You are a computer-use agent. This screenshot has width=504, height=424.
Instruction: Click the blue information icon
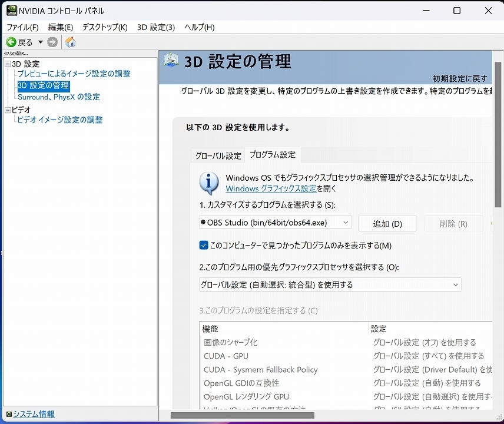tap(209, 183)
